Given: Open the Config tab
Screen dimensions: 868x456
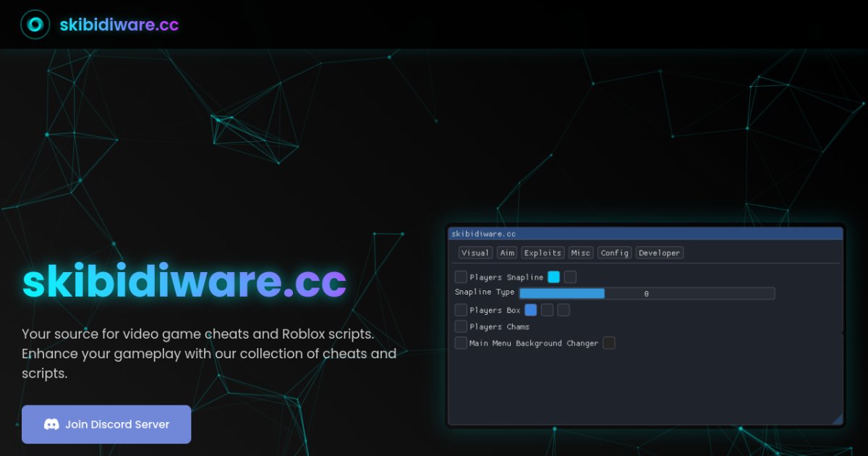Looking at the screenshot, I should (x=614, y=253).
